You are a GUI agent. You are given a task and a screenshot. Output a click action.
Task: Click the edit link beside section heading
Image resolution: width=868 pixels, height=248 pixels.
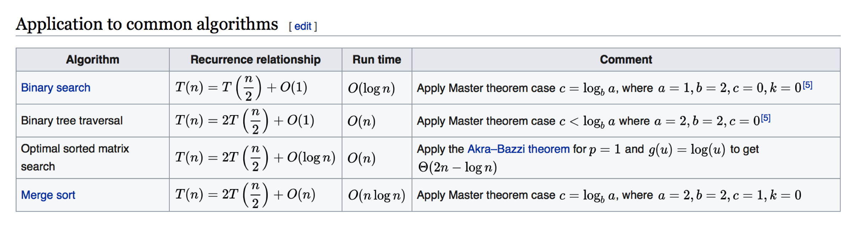303,26
